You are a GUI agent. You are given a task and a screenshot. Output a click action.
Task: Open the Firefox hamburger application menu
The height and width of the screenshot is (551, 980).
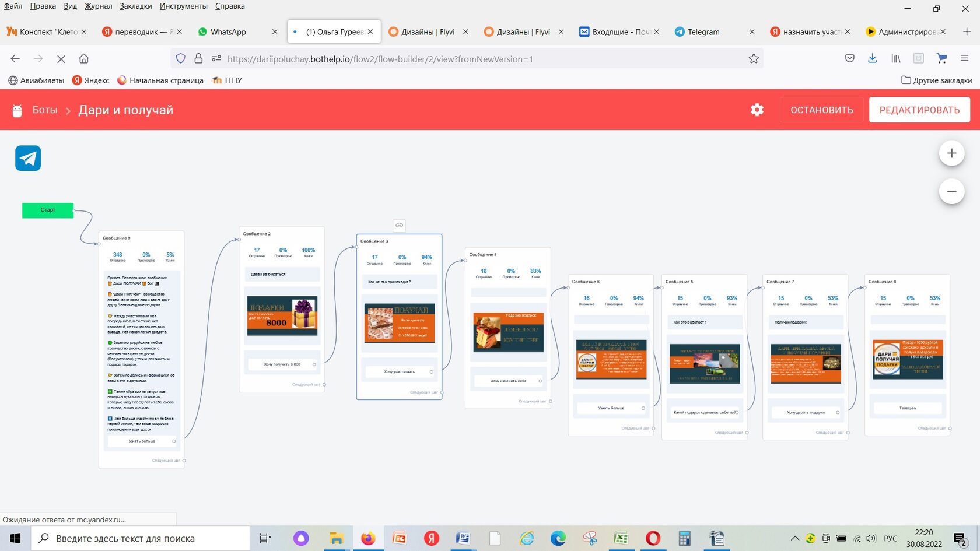pyautogui.click(x=964, y=58)
